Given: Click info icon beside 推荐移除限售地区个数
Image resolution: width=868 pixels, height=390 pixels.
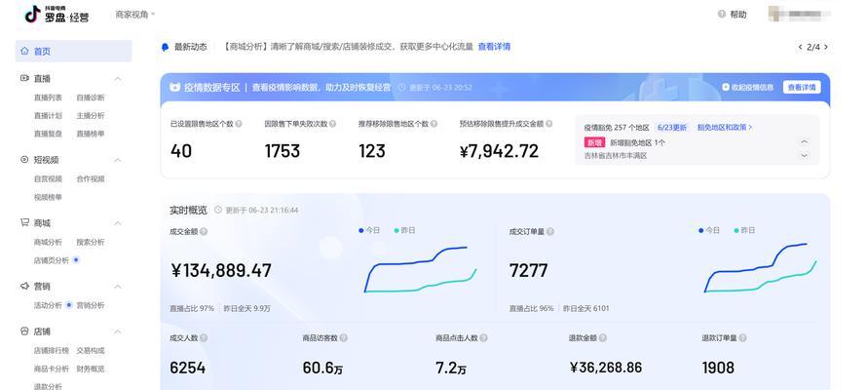Looking at the screenshot, I should 434,124.
